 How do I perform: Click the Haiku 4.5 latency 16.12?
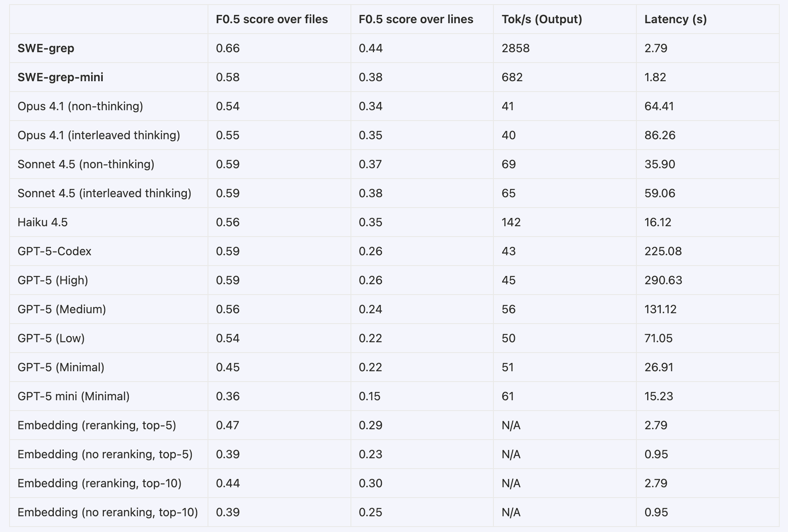(x=658, y=222)
